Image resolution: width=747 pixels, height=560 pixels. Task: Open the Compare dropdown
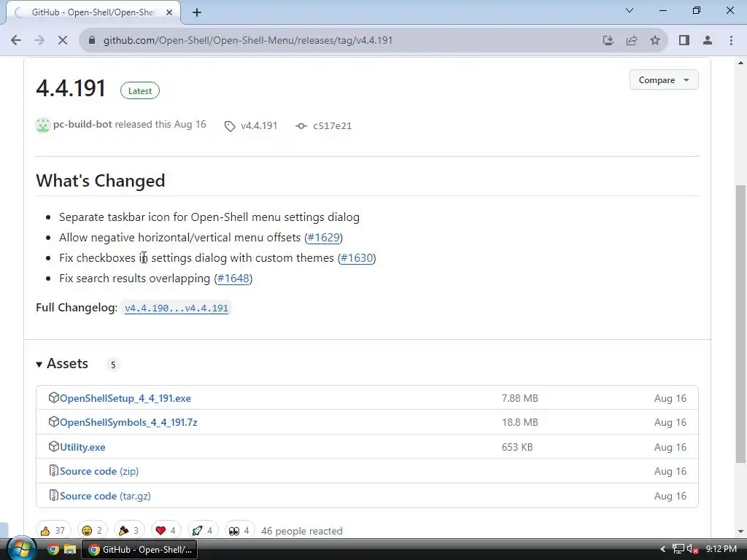[x=664, y=80]
